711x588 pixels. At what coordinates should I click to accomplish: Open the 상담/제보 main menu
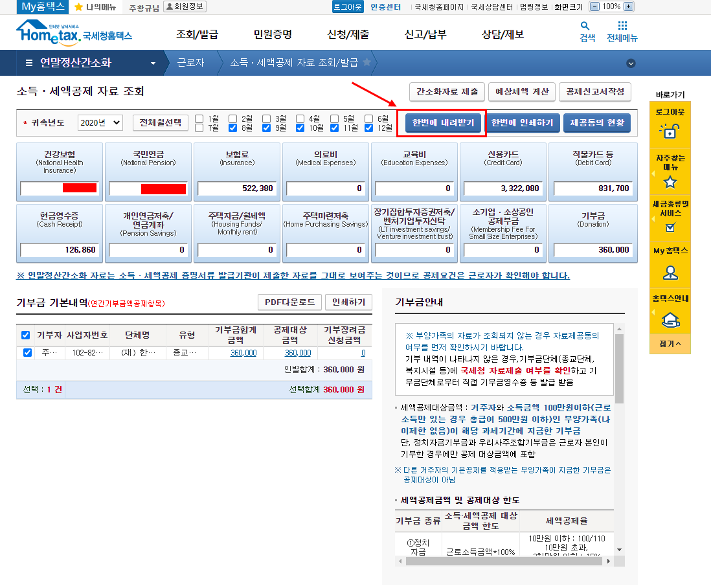(502, 34)
